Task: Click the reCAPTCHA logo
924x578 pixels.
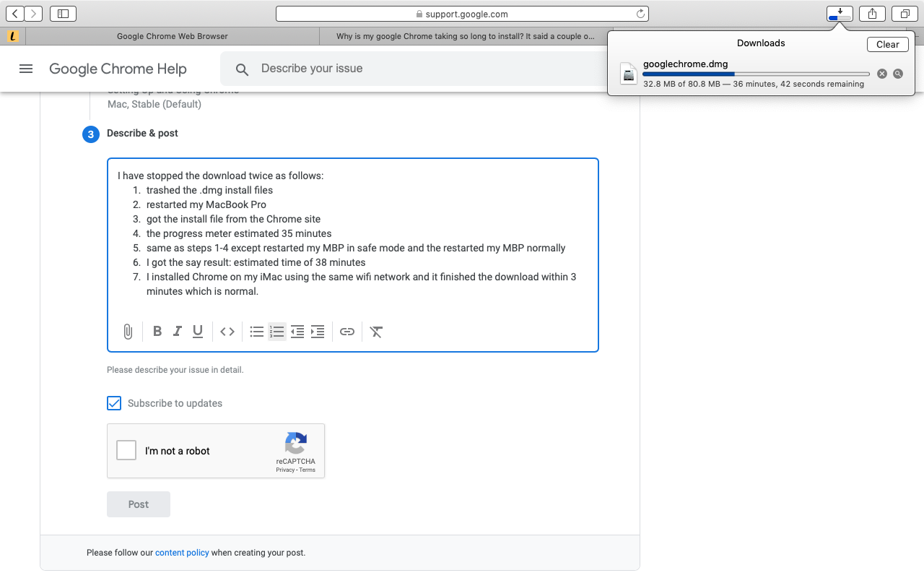Action: (296, 443)
